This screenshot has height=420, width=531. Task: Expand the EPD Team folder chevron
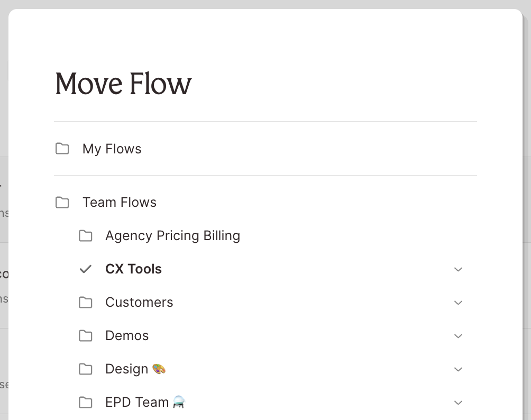coord(458,403)
